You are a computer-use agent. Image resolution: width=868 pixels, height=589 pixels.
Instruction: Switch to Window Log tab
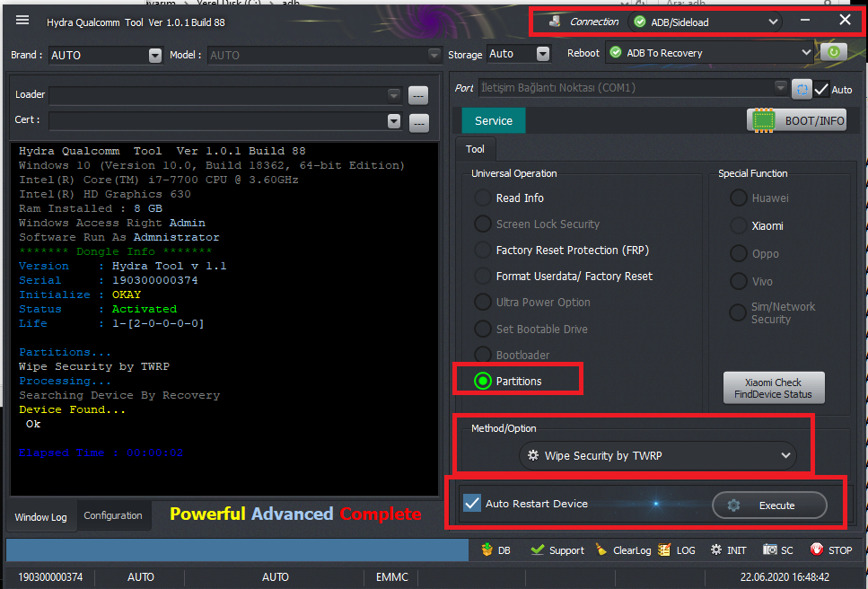click(41, 516)
